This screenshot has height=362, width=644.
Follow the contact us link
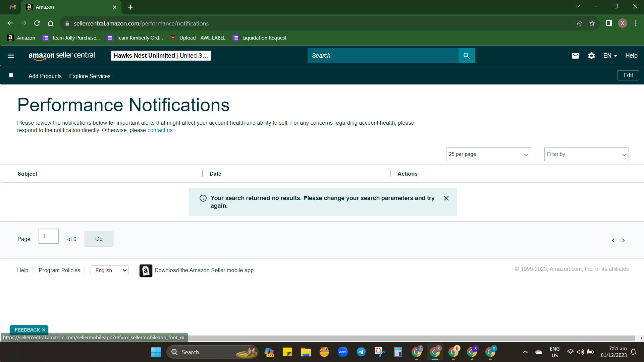160,130
